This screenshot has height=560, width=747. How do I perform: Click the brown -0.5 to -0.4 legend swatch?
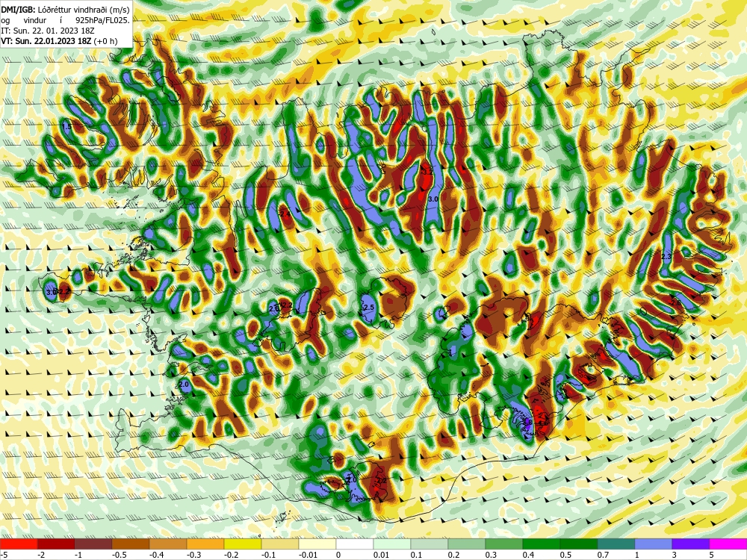pyautogui.click(x=131, y=544)
